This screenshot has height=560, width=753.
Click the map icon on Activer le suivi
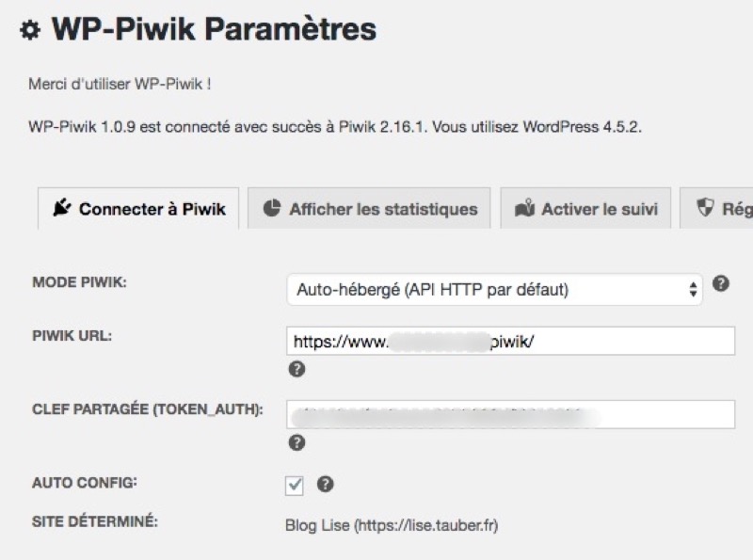coord(524,208)
